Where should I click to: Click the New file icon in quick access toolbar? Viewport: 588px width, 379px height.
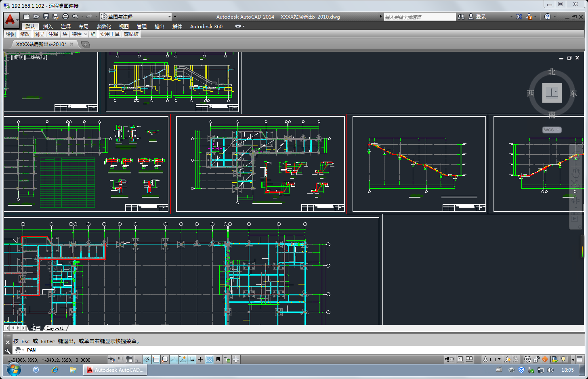(27, 17)
